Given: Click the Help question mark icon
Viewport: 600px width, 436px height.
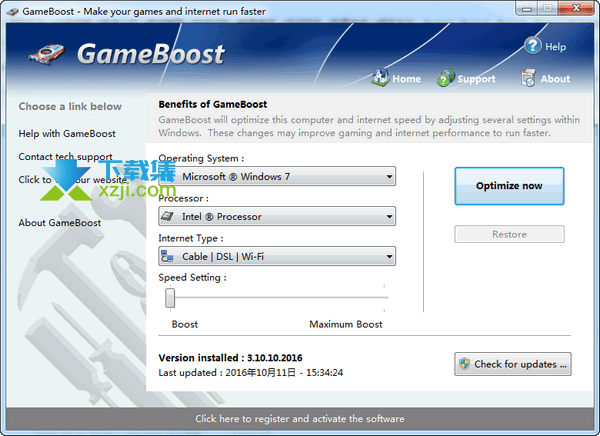Looking at the screenshot, I should (533, 46).
